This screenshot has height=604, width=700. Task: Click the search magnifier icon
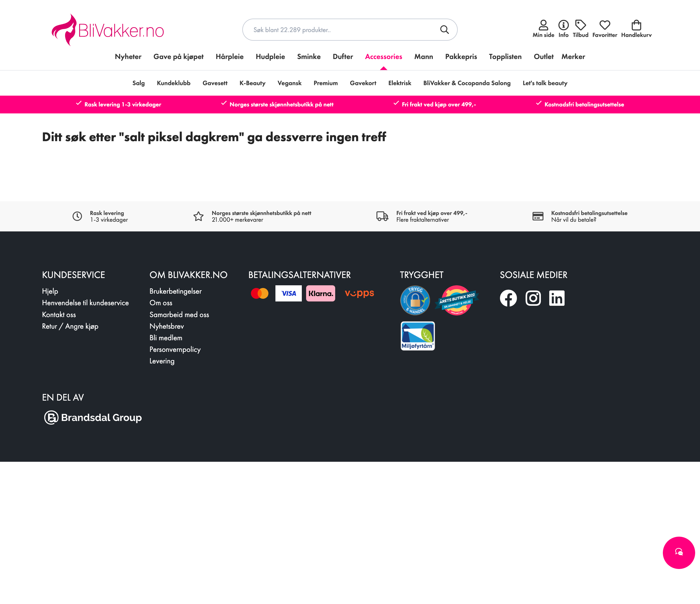click(445, 30)
